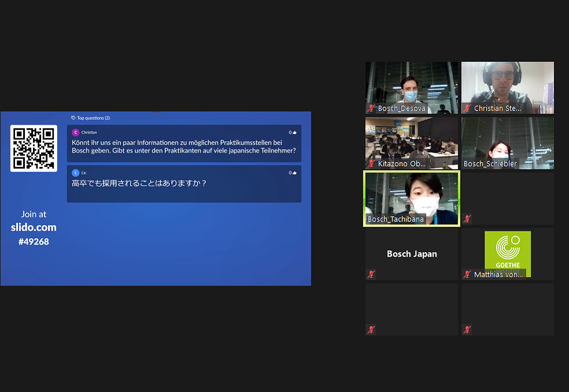Click Christian's purple avatar circle

pos(76,132)
